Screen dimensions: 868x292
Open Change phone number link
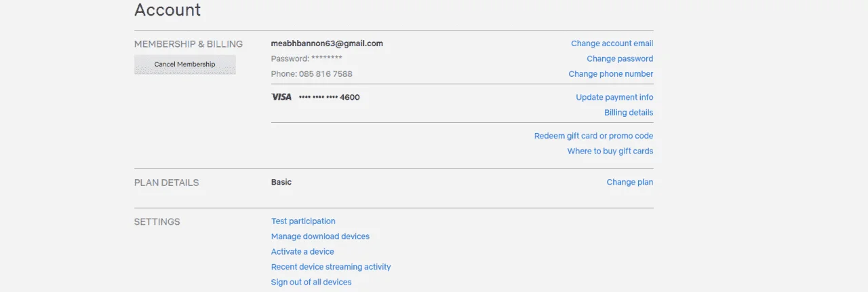click(611, 74)
